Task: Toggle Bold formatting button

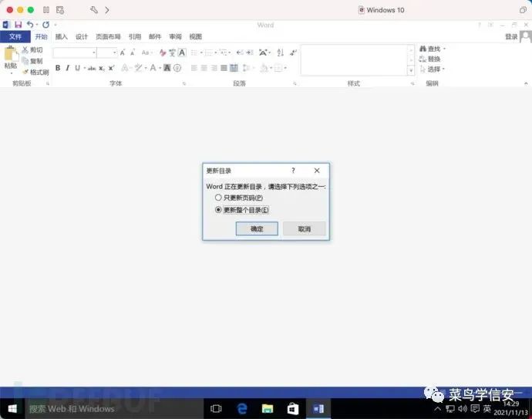Action: point(58,68)
